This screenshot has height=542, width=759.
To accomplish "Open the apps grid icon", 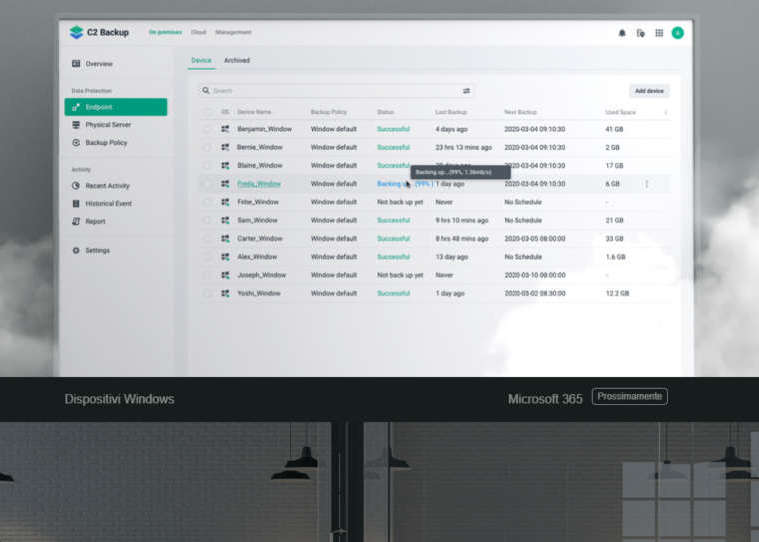I will (659, 33).
